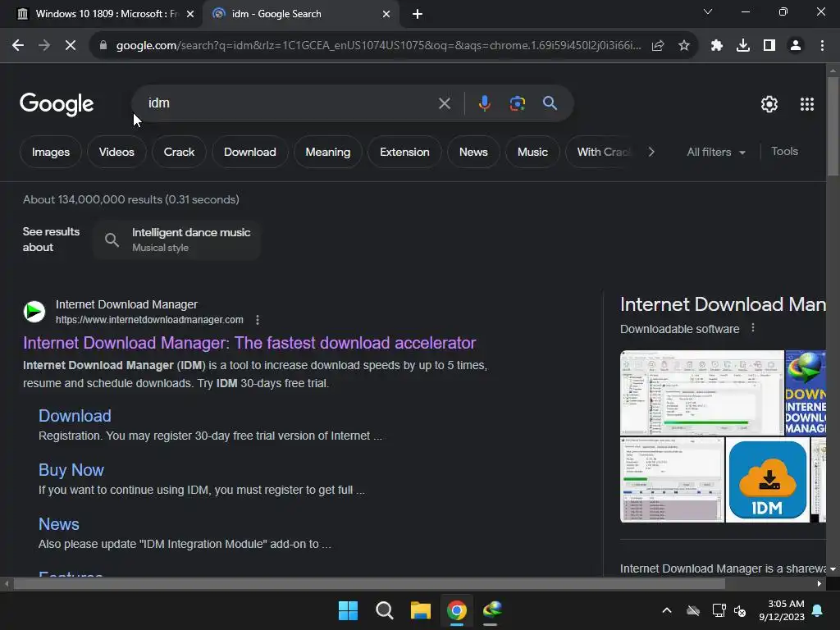Switch to Windows 10 1809 tab

point(105,14)
